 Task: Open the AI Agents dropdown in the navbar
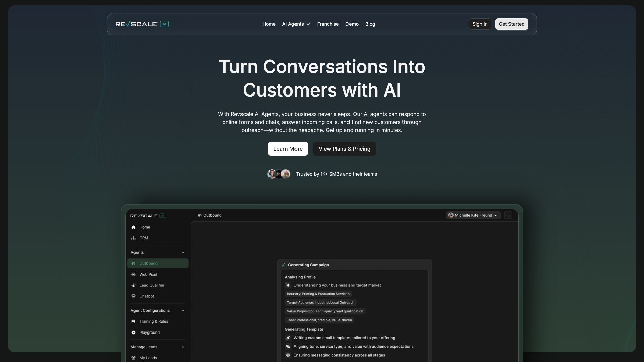pyautogui.click(x=296, y=24)
